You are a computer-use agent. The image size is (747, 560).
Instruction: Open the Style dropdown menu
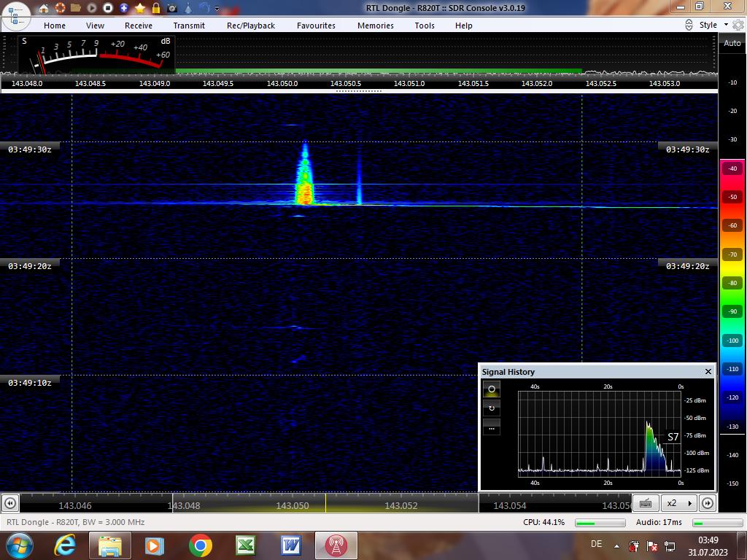pyautogui.click(x=713, y=25)
